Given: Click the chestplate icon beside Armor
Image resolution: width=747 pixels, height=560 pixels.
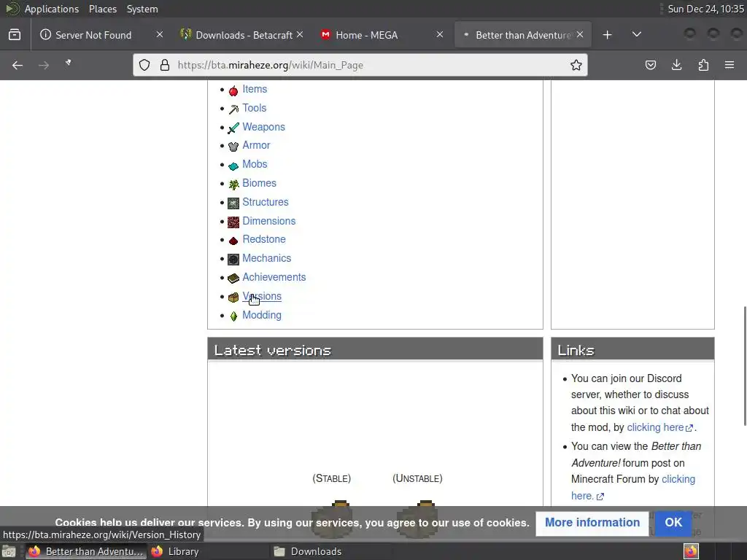Looking at the screenshot, I should [x=233, y=146].
